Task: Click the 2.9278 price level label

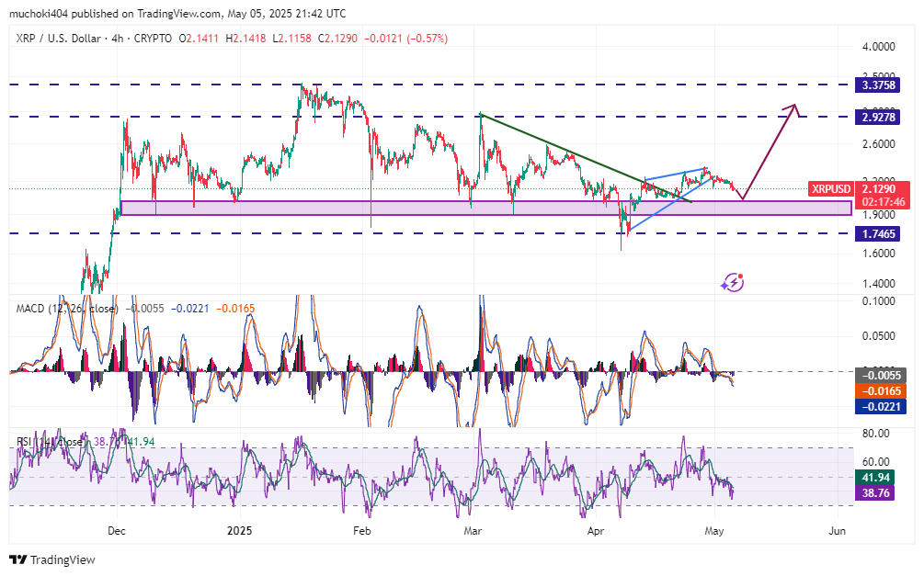Action: point(880,117)
